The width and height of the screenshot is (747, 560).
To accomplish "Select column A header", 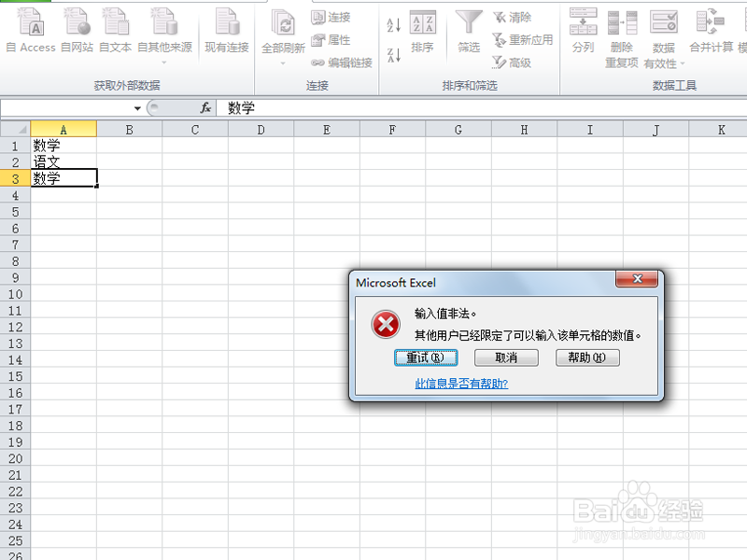I will click(63, 129).
